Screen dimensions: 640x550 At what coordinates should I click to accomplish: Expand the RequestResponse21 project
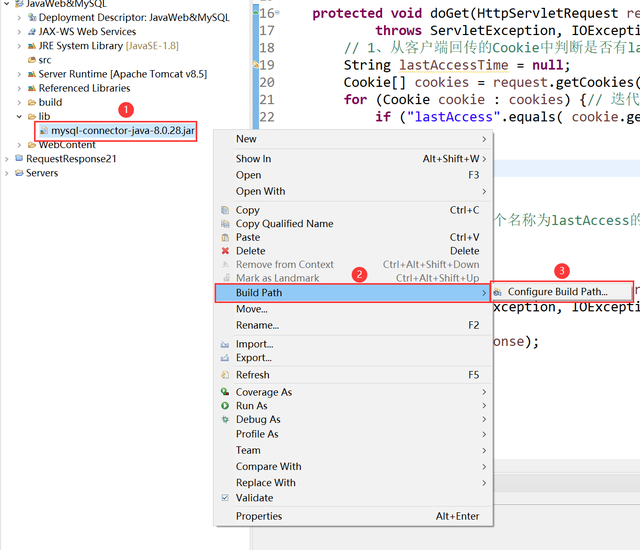[x=7, y=159]
